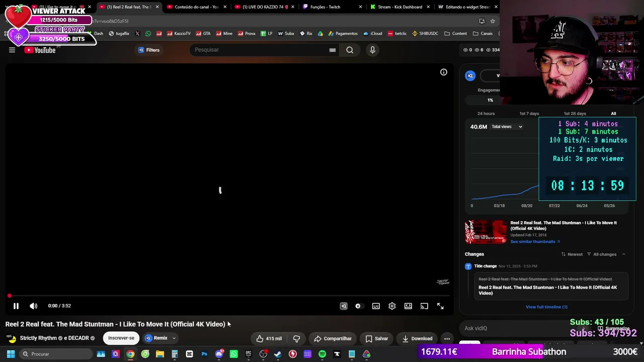Open Epic Games Launcher from taskbar
This screenshot has height=362, width=644.
coord(249,354)
